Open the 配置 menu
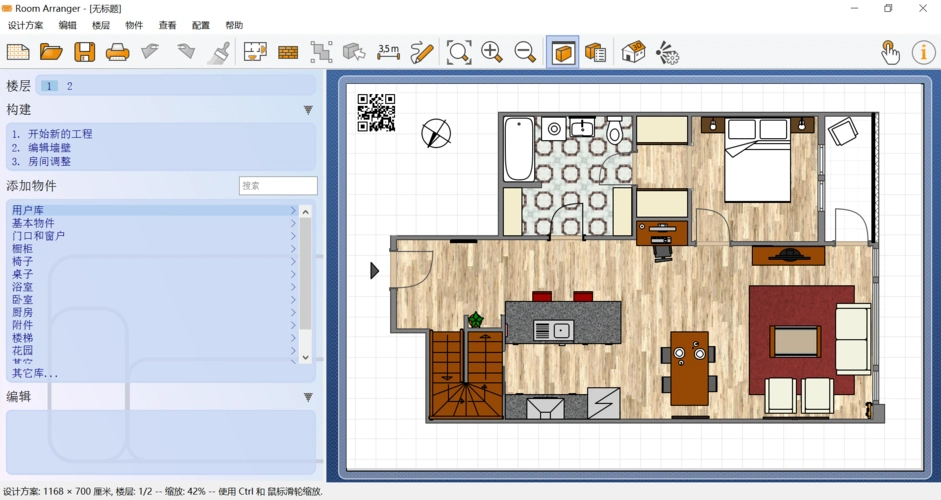Viewport: 941px width, 500px height. pyautogui.click(x=201, y=25)
